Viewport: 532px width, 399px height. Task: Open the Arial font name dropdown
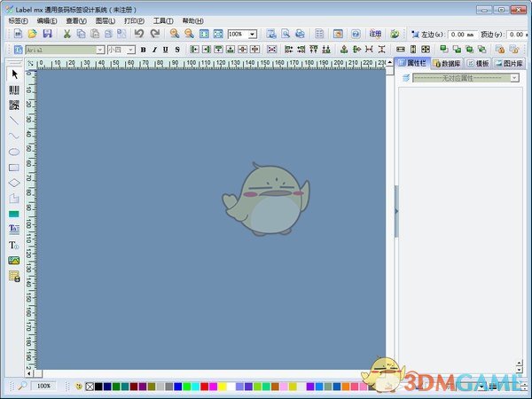(x=99, y=50)
